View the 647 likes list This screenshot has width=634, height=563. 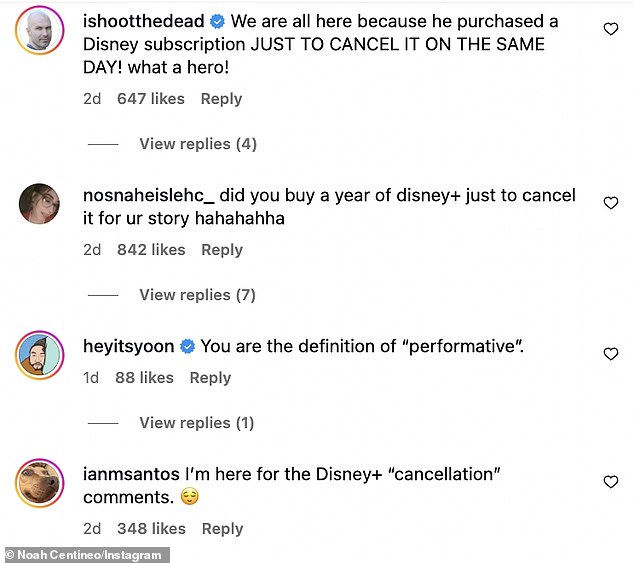tap(151, 99)
